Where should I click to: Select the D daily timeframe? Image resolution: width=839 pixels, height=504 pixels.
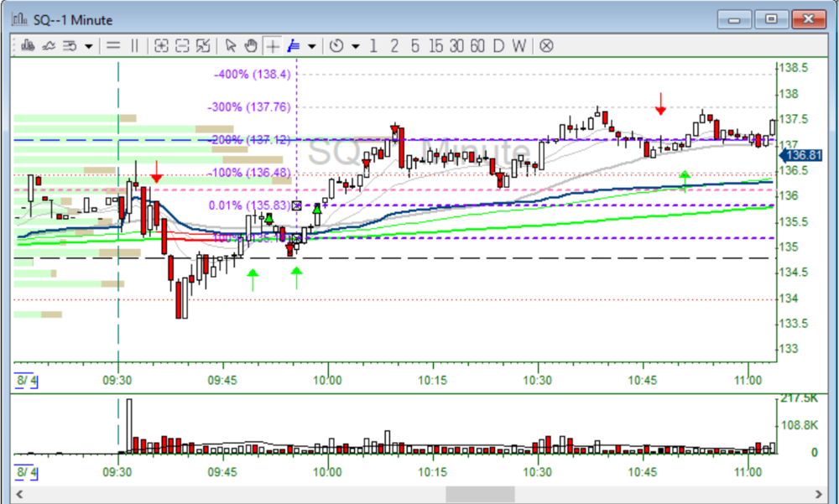(498, 46)
